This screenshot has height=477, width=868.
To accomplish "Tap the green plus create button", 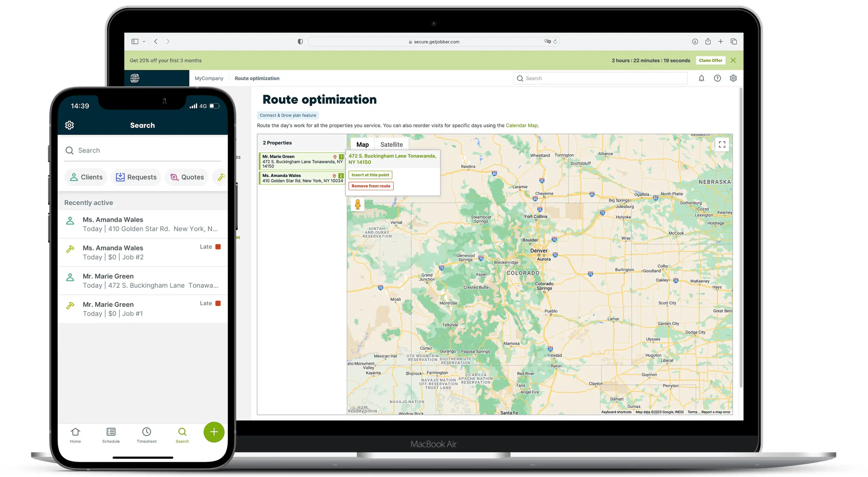I will [214, 432].
